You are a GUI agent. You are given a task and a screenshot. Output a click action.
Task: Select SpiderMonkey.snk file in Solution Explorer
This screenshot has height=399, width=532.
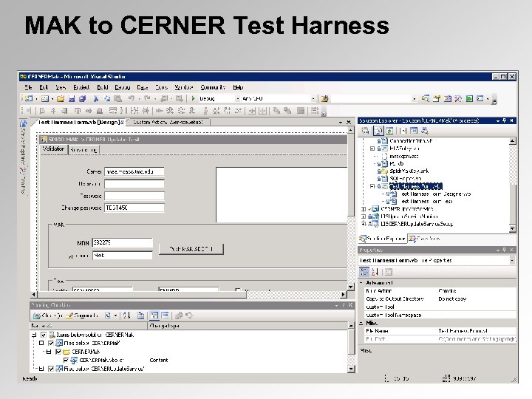click(409, 171)
